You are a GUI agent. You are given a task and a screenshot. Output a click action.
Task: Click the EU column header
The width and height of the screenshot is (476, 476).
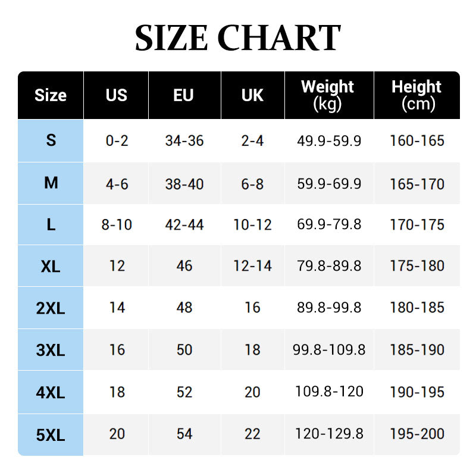point(184,95)
